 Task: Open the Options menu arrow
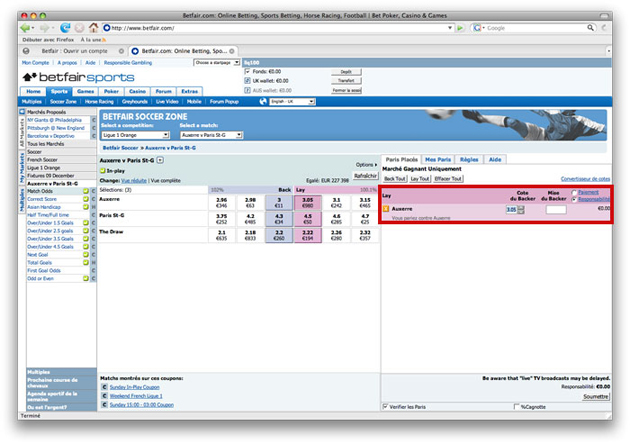click(376, 165)
